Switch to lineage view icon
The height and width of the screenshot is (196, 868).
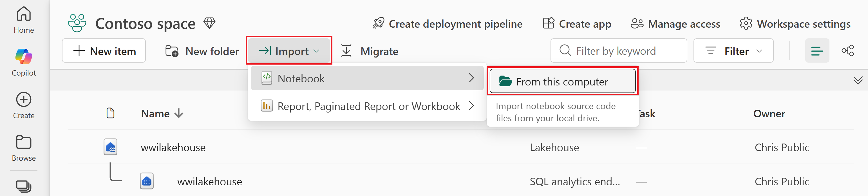[x=847, y=50]
